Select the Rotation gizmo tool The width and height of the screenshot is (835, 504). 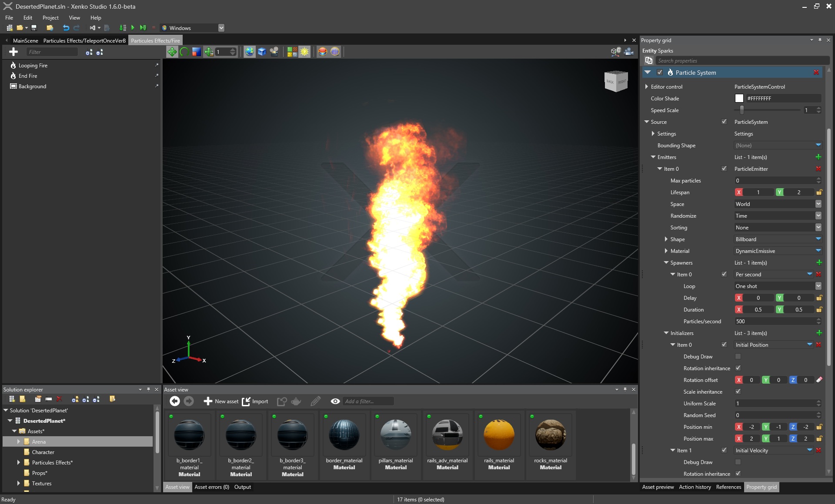click(184, 52)
